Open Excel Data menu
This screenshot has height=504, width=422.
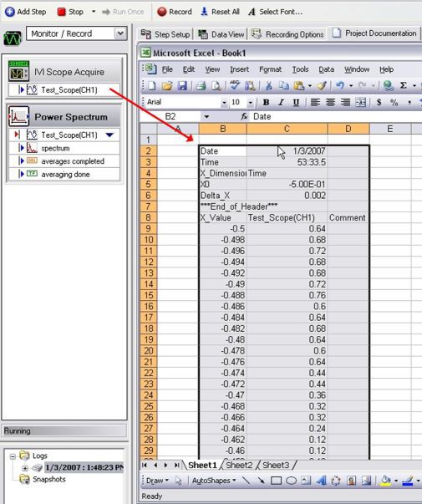(x=326, y=69)
